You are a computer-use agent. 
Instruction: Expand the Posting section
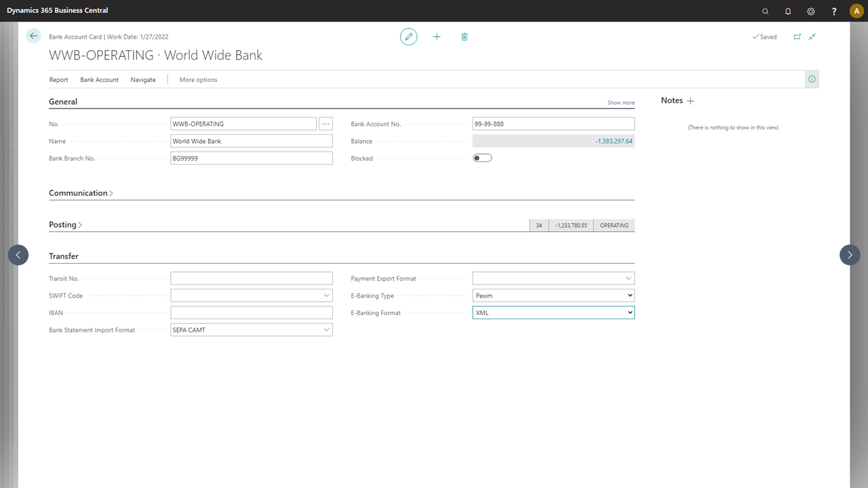point(65,225)
